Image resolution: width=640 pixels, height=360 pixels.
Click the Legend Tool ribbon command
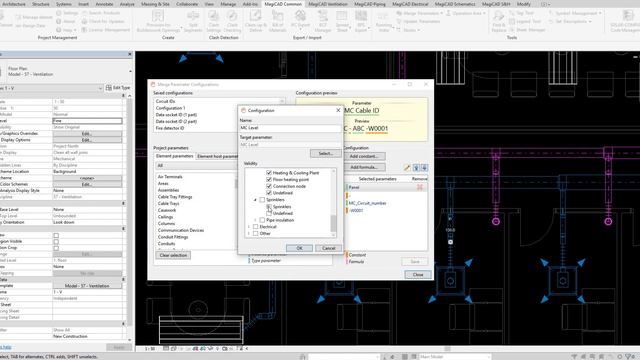525,21
